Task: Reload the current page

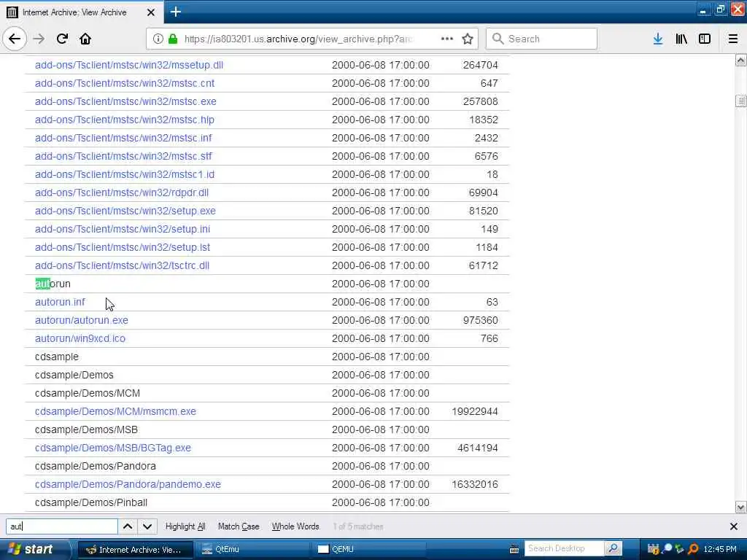Action: tap(62, 39)
